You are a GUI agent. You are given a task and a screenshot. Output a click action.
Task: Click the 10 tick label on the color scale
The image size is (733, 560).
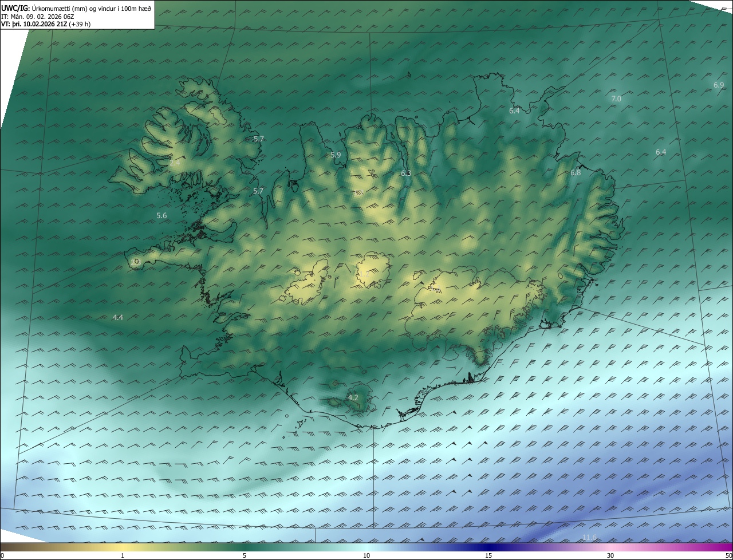click(366, 555)
